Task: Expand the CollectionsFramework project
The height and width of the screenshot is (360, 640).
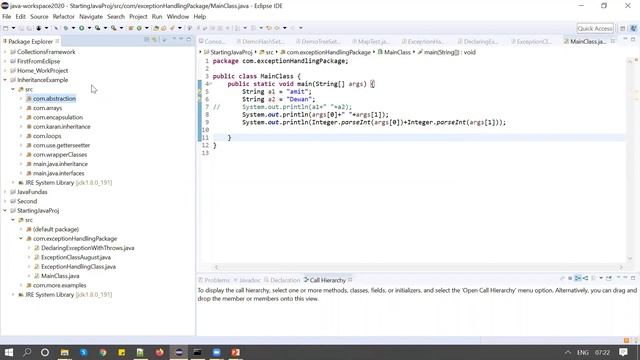Action: [5, 52]
